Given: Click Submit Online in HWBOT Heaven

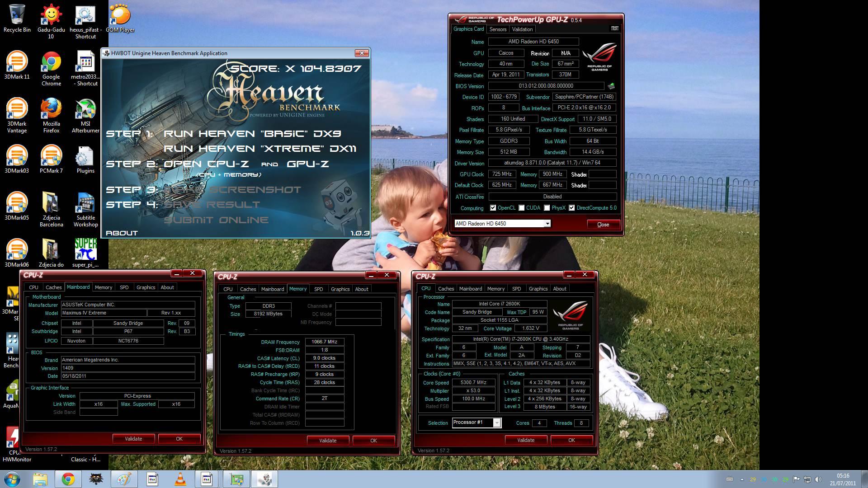Looking at the screenshot, I should [x=216, y=220].
